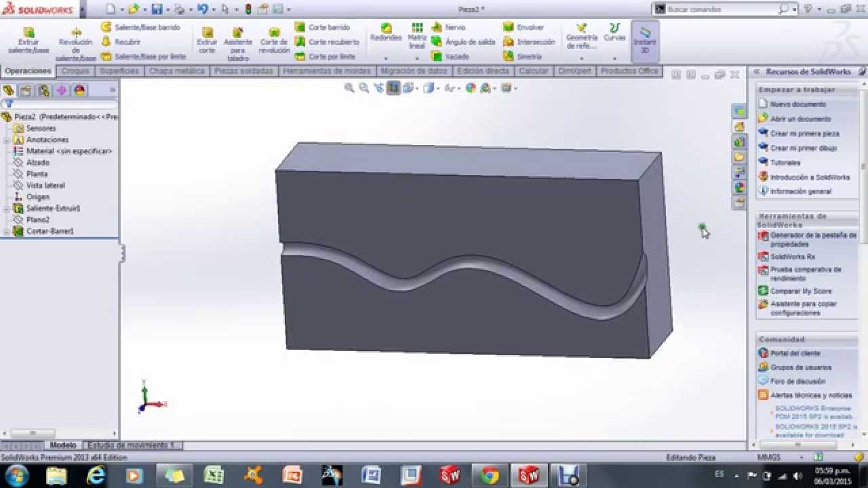
Task: Click the Undo toolbar icon
Action: tap(201, 9)
